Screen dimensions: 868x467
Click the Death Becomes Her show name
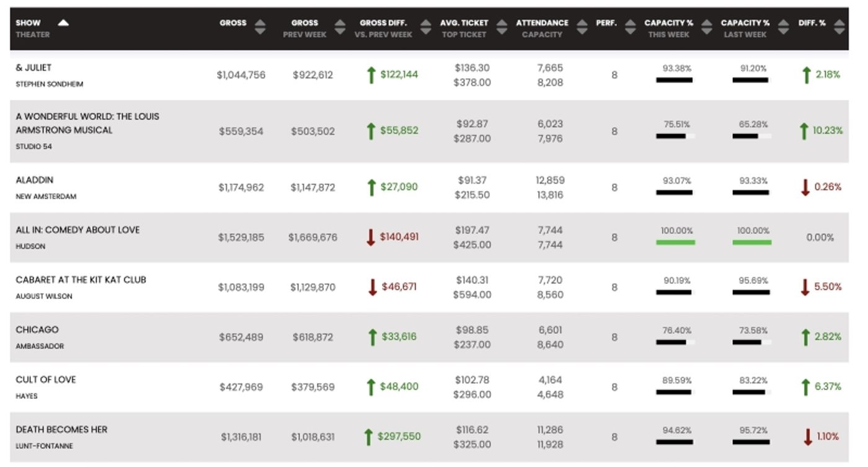coord(61,430)
